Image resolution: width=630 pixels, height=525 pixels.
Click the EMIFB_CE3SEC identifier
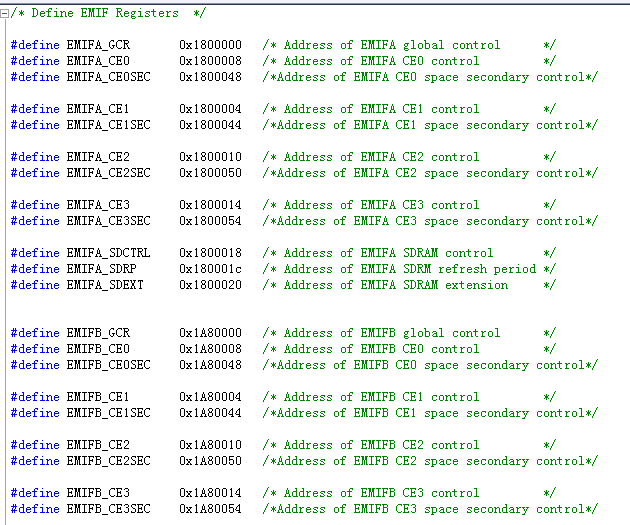(x=108, y=509)
